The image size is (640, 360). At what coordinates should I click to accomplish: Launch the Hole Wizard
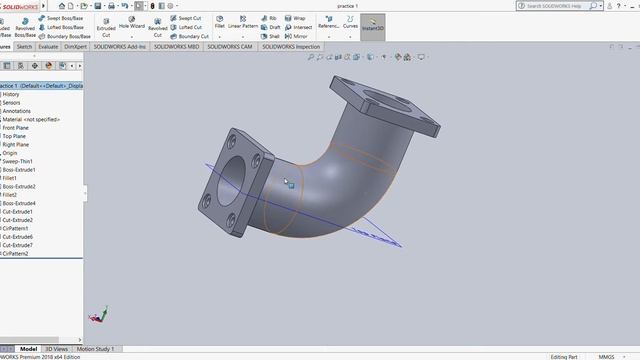click(132, 22)
